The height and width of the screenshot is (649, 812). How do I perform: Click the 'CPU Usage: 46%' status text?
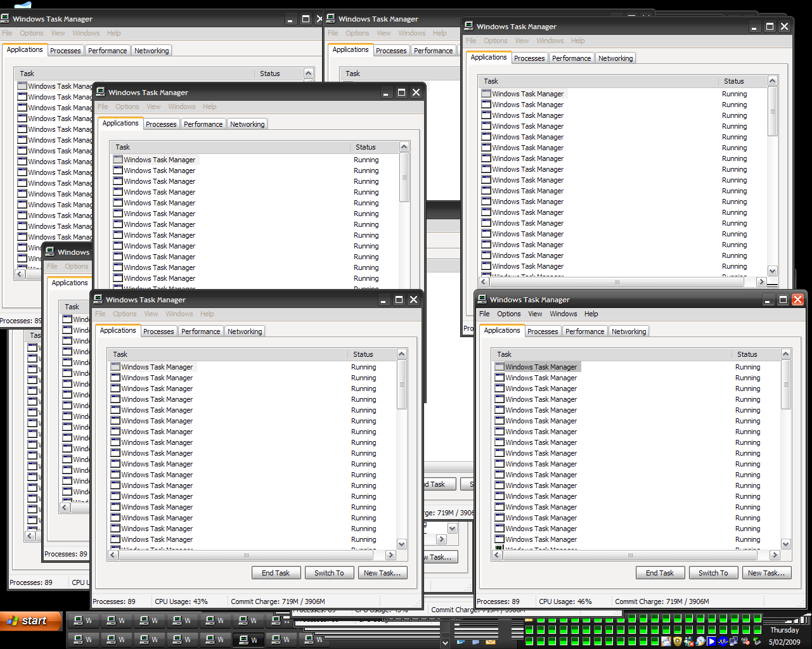(565, 601)
